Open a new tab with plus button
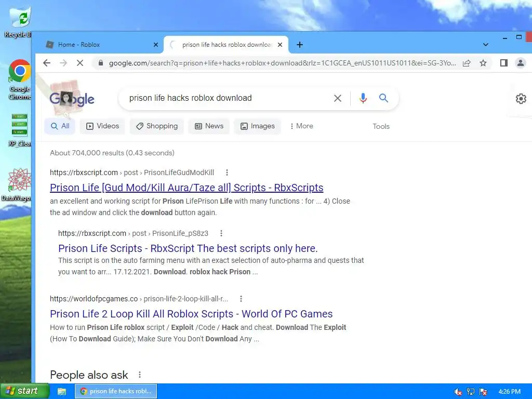The height and width of the screenshot is (399, 532). coord(300,45)
